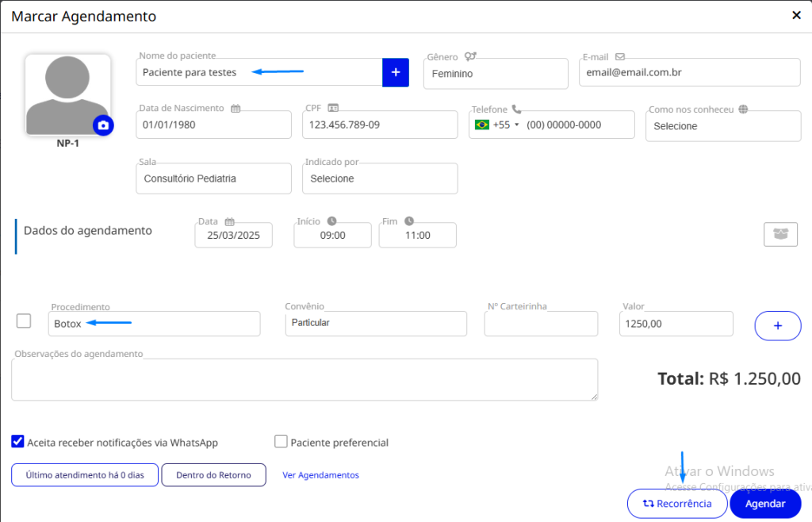Click the Total: R$ 1.250,00 text
The height and width of the screenshot is (522, 812).
click(x=729, y=378)
